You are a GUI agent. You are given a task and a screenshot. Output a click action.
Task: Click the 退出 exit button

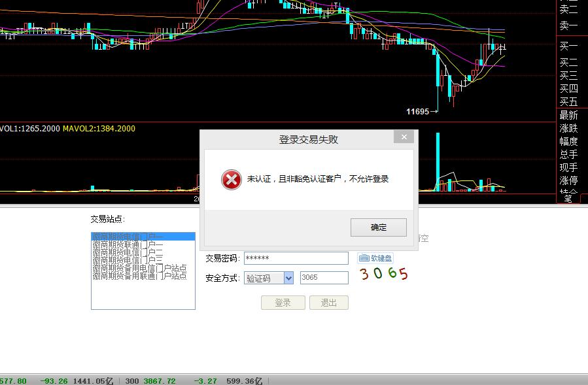pyautogui.click(x=328, y=302)
